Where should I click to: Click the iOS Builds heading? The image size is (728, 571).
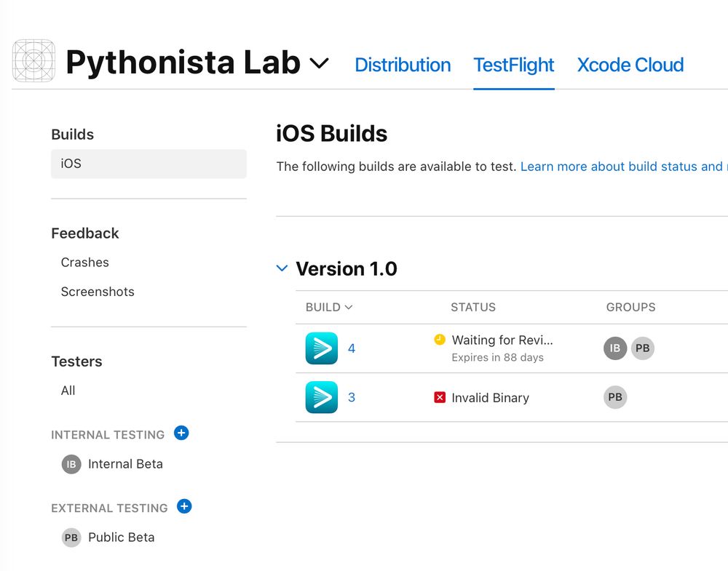331,134
